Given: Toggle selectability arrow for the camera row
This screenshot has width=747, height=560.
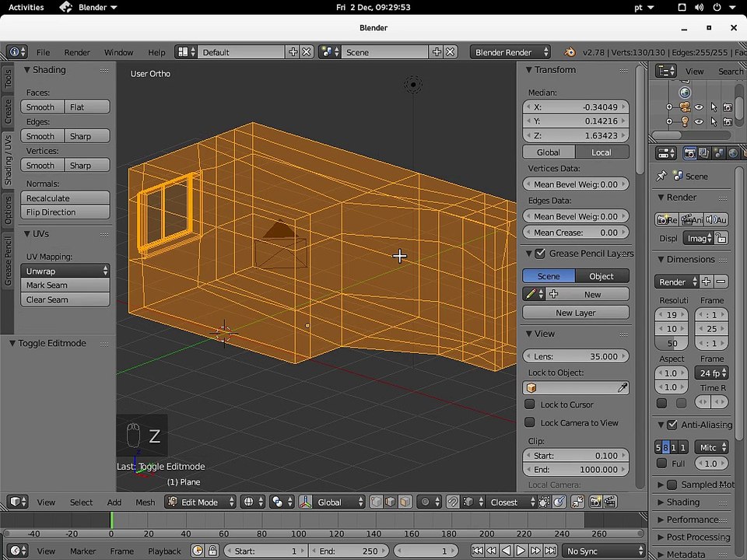Looking at the screenshot, I should click(714, 107).
